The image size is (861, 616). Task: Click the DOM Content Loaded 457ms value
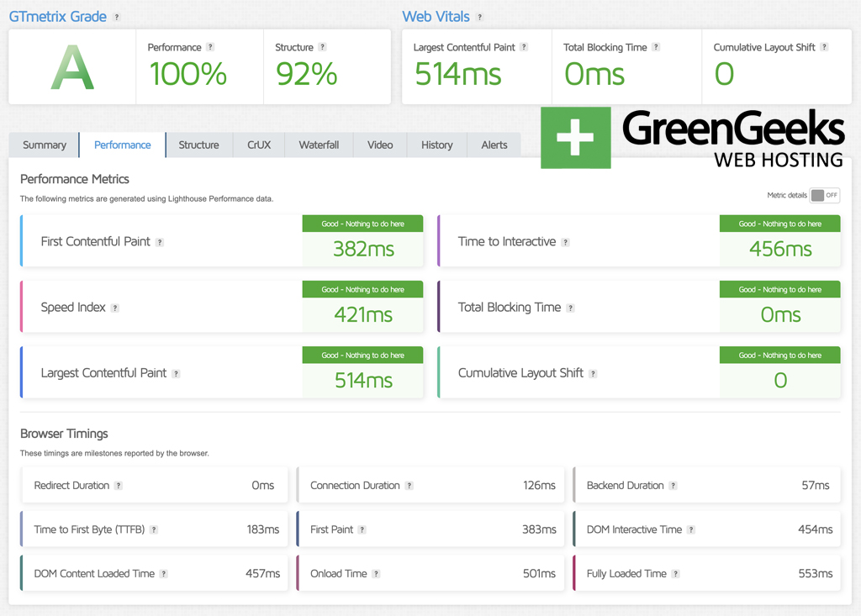click(x=262, y=574)
